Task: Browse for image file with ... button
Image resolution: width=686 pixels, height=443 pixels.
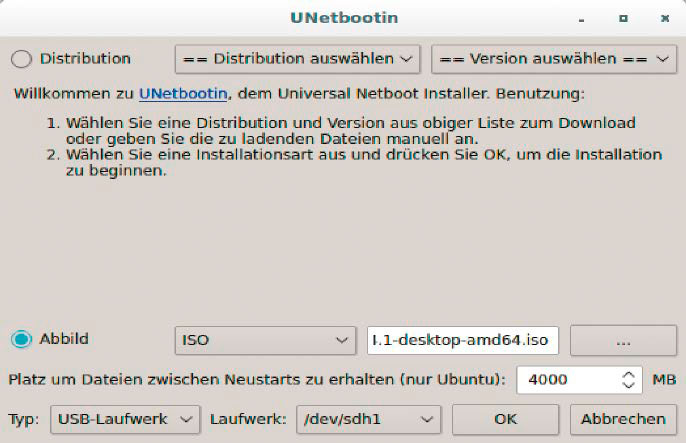Action: 623,340
